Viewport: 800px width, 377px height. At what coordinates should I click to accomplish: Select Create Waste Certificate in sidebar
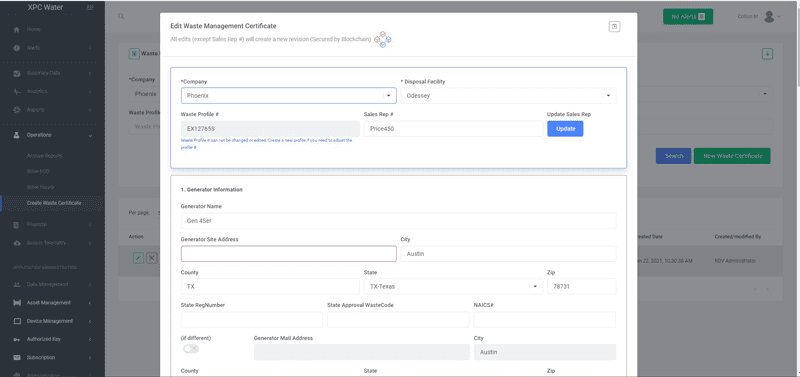tap(54, 203)
